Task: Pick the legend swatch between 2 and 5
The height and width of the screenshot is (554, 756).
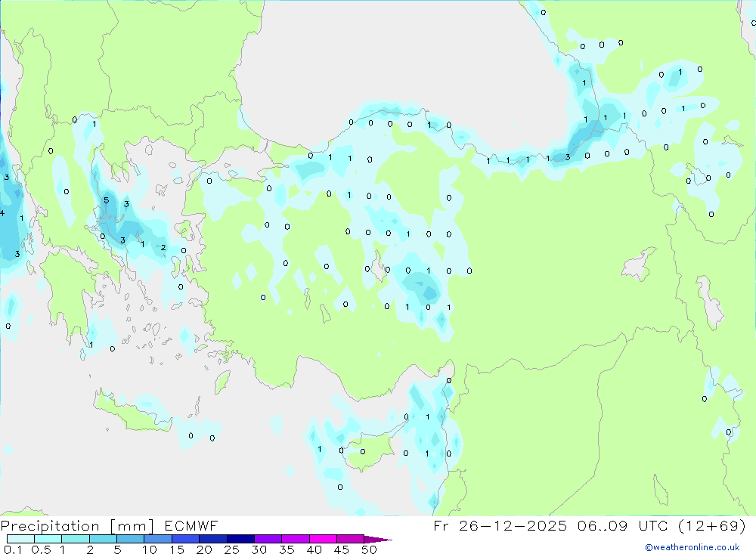Action: (103, 539)
